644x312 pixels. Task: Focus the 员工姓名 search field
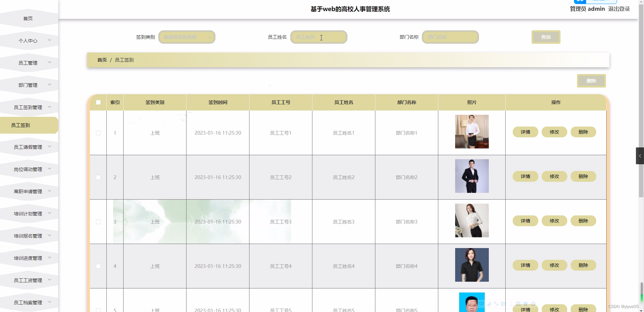tap(318, 37)
